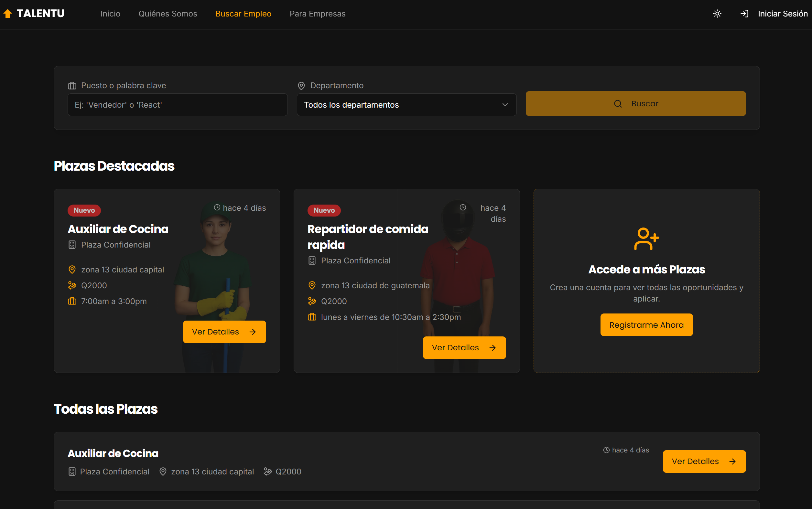The height and width of the screenshot is (509, 812).
Task: Click clock icon on Auxiliar de Cocina featured card
Action: [x=217, y=207]
